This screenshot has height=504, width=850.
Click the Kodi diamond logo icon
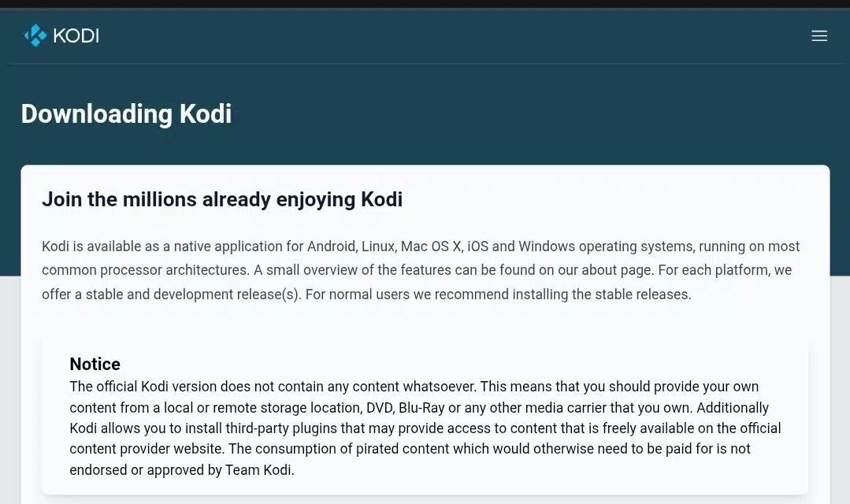35,35
